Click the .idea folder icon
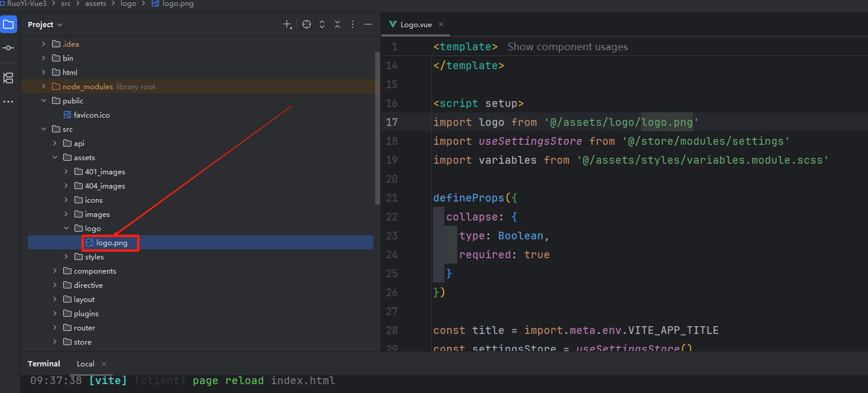 pyautogui.click(x=56, y=44)
